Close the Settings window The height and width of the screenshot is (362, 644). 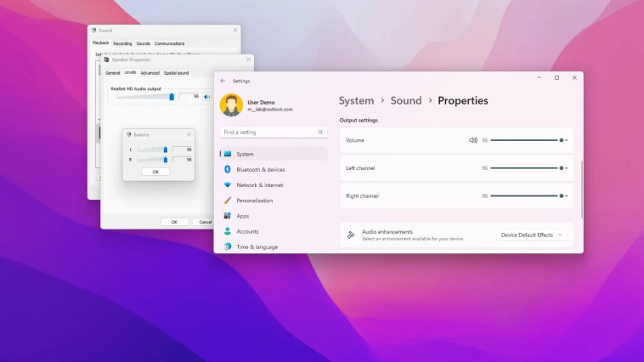574,77
